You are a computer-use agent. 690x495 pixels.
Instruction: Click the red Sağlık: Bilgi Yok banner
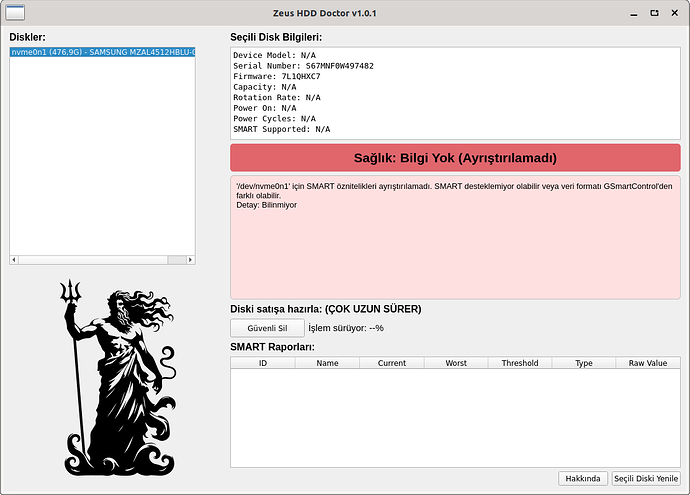[x=455, y=158]
